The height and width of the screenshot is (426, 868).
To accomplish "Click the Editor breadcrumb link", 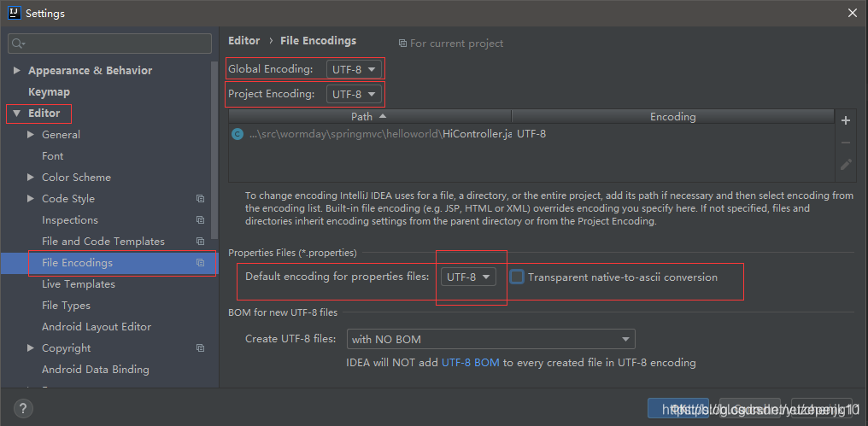I will point(243,40).
